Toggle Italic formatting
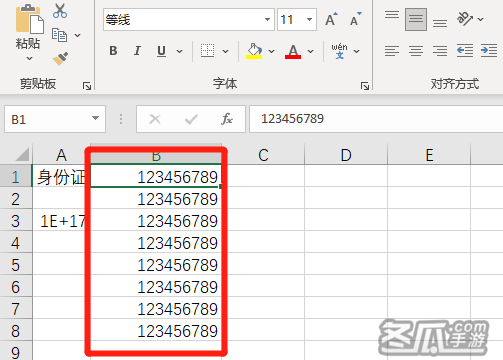The height and width of the screenshot is (360, 503). click(x=137, y=51)
